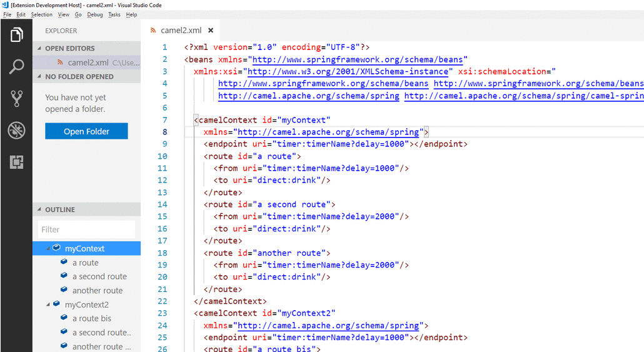This screenshot has width=644, height=352.
Task: Collapse the OPEN EDITORS section
Action: coord(39,48)
